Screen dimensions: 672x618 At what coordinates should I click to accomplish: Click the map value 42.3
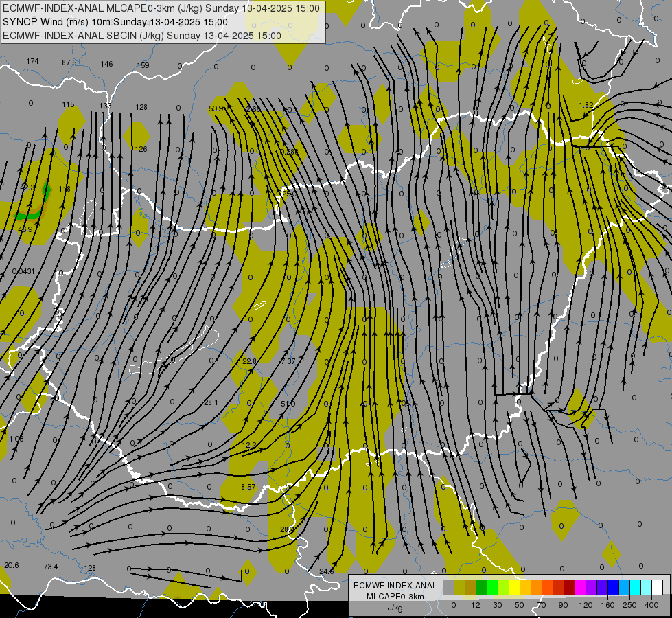(27, 187)
